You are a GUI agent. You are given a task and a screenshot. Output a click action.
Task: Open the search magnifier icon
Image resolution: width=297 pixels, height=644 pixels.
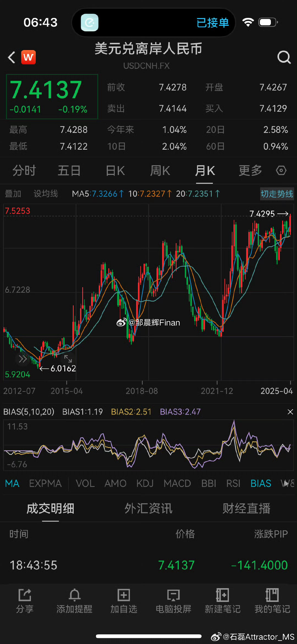point(284,57)
